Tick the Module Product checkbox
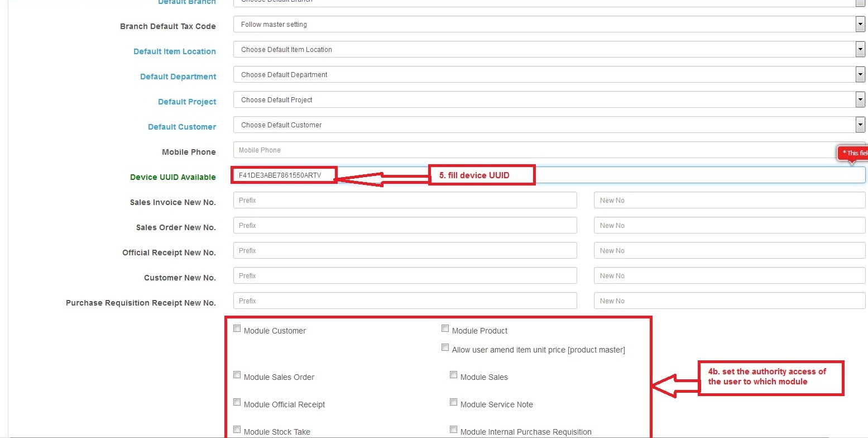Screen dimensions: 868x438 click(x=445, y=328)
